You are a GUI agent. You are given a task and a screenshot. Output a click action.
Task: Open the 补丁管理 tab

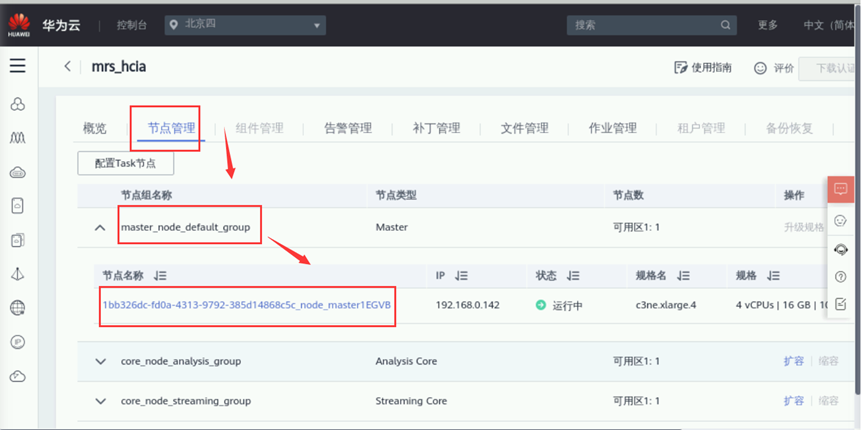[436, 129]
